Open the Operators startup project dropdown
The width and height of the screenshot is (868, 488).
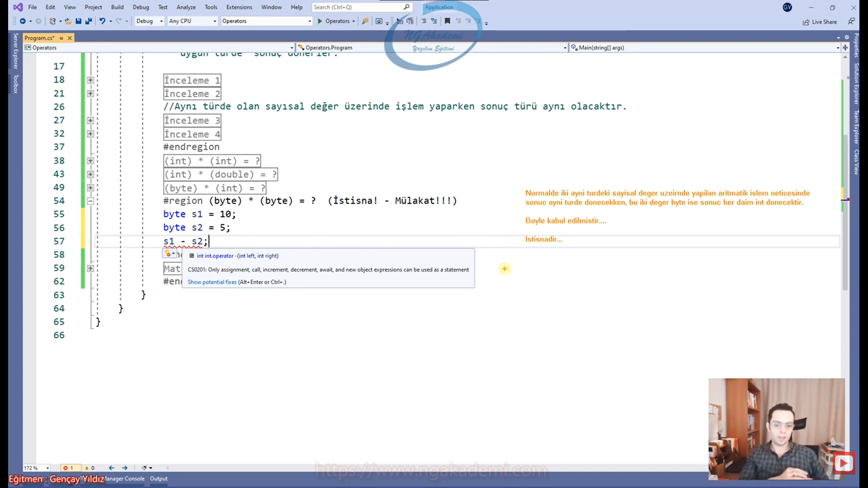(267, 21)
